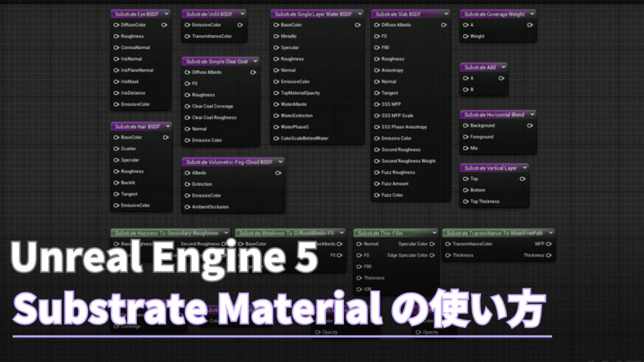Click the Top Thickness pin on Substrate Vertical Layer
This screenshot has width=644, height=362.
(467, 201)
